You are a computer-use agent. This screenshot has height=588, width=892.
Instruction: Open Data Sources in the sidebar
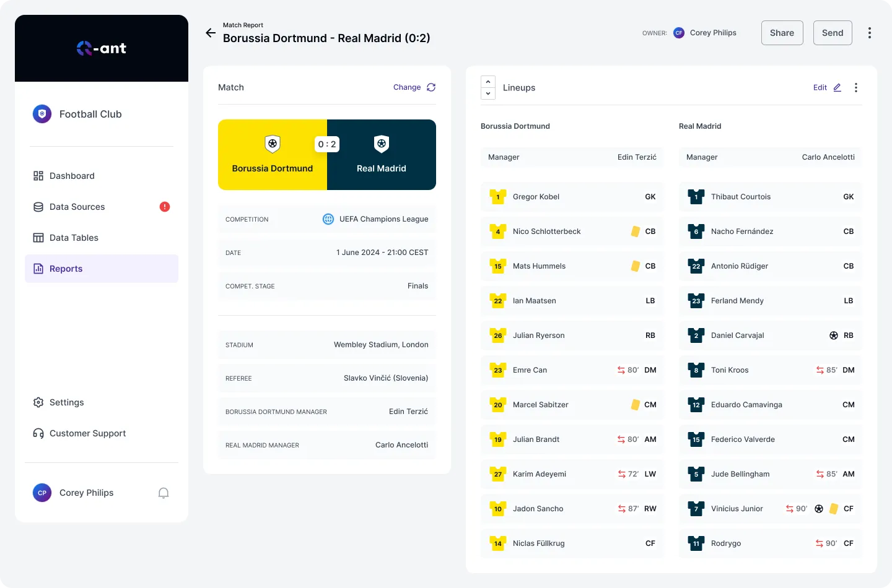(102, 207)
